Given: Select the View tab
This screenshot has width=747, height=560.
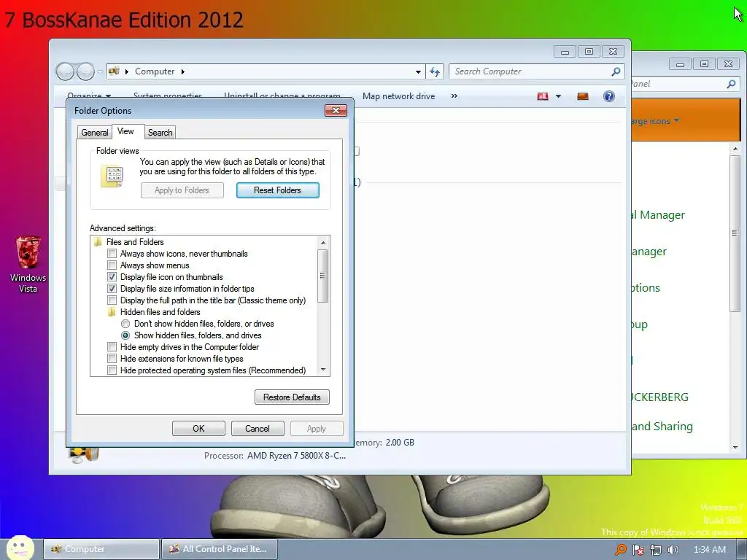Looking at the screenshot, I should pyautogui.click(x=125, y=131).
